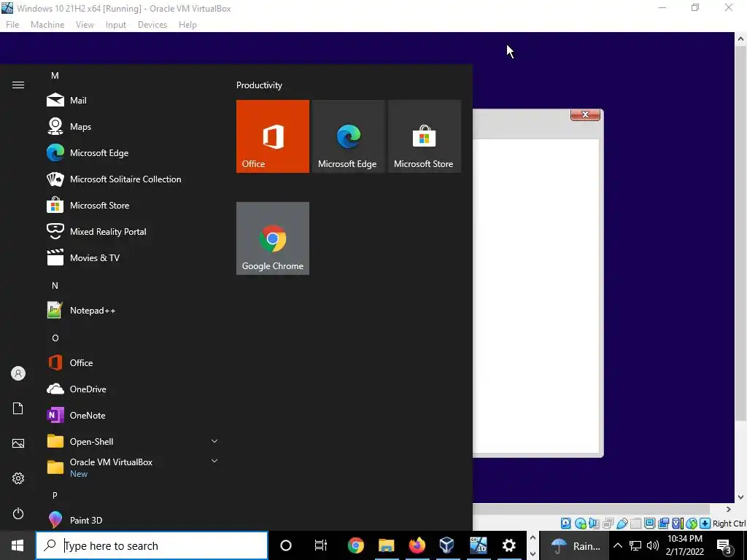Click the Microsoft Edge tile
Screen dimensions: 747x560
pos(348,136)
